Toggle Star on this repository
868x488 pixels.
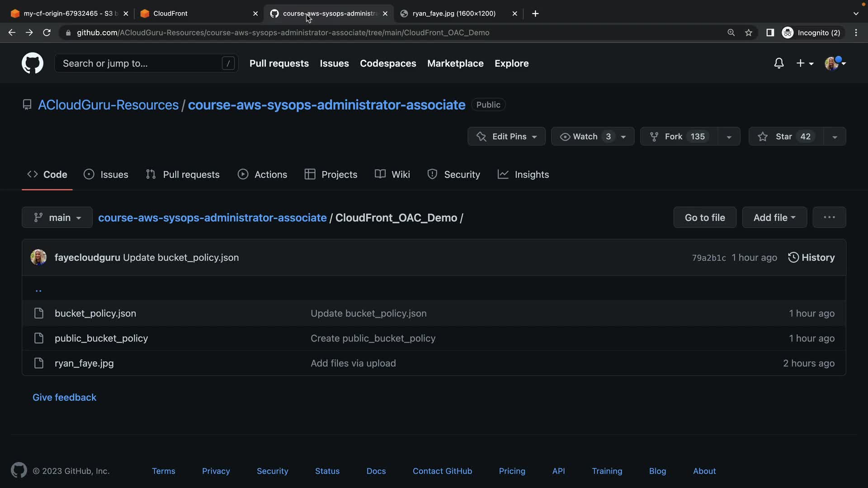[784, 136]
